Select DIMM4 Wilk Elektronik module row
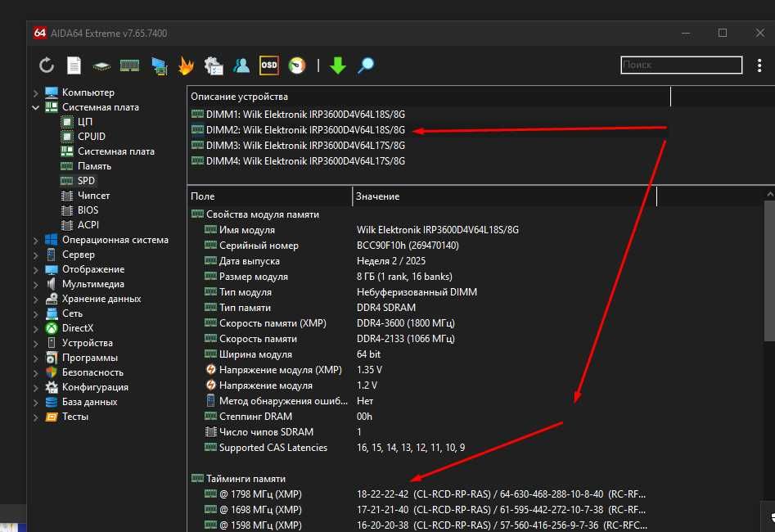The width and height of the screenshot is (775, 532). tap(298, 161)
